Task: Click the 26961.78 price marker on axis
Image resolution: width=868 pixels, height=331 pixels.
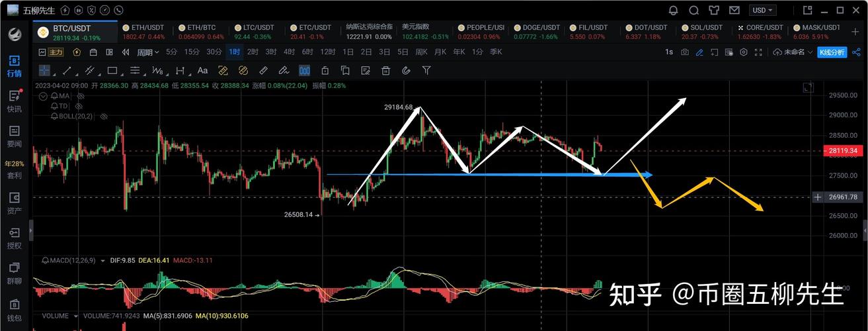Action: pos(844,197)
